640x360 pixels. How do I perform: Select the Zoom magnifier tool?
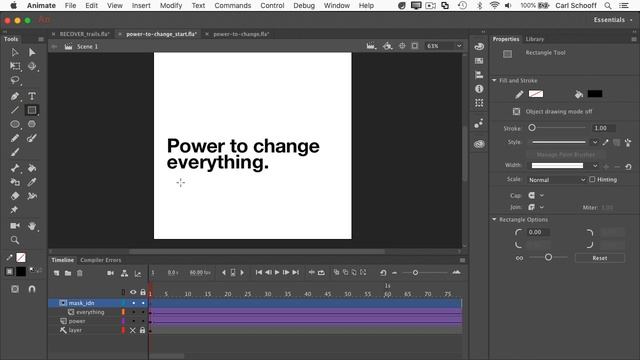[x=15, y=240]
